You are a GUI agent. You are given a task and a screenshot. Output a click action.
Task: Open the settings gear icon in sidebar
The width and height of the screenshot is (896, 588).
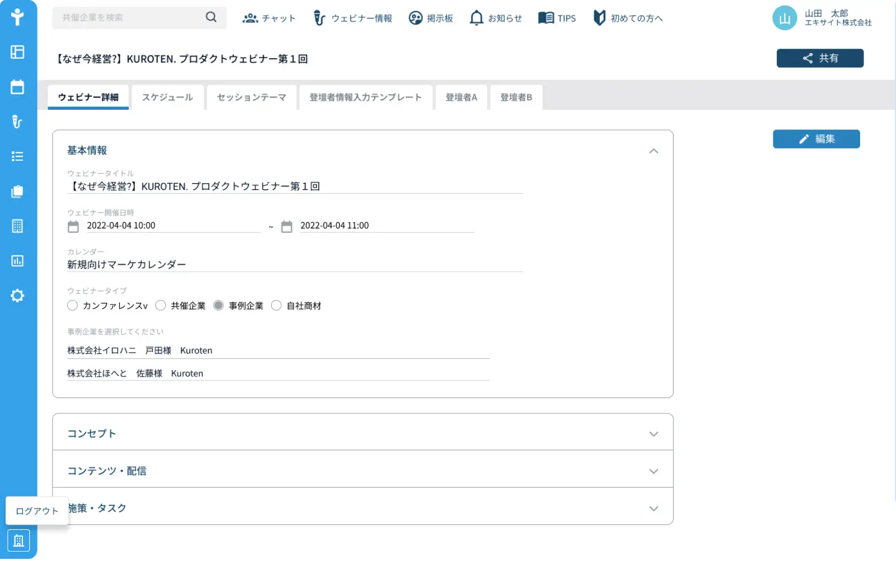[17, 296]
